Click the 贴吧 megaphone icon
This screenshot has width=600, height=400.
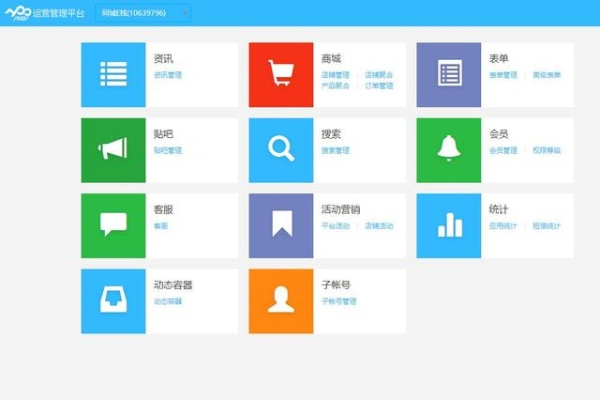coord(114,150)
